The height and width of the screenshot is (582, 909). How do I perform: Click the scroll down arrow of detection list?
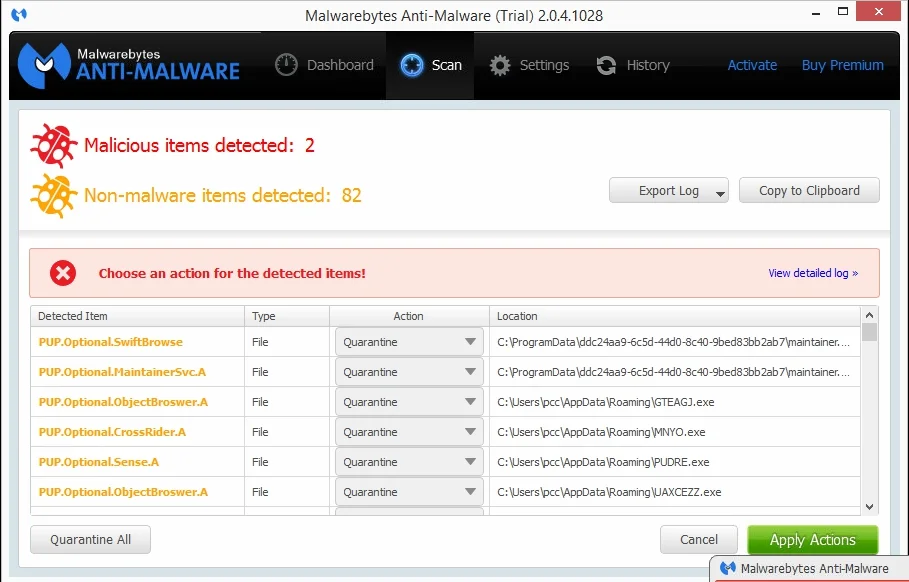point(869,507)
